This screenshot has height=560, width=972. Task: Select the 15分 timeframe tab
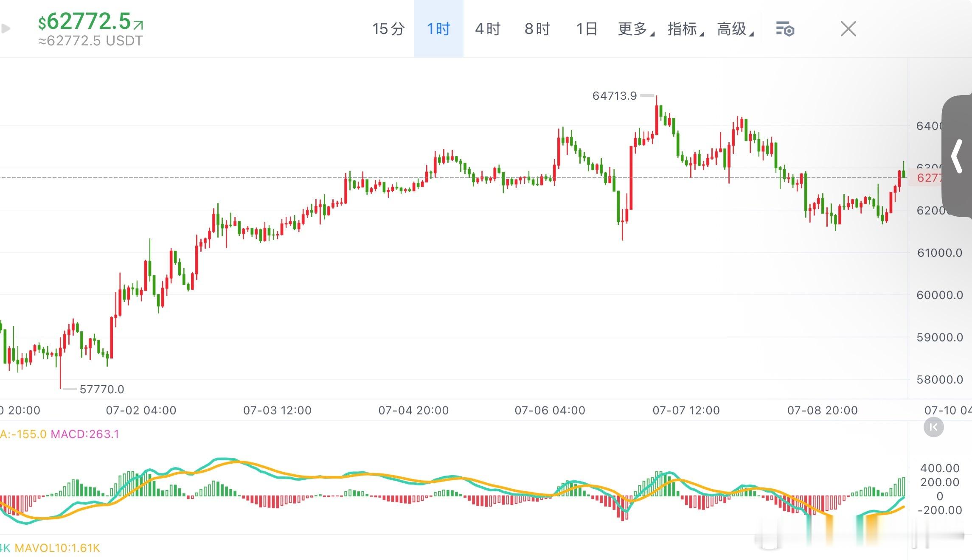(388, 29)
